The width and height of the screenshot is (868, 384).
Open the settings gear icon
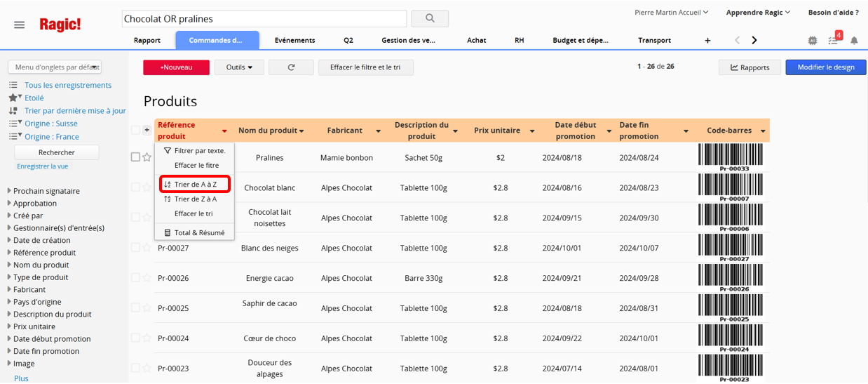pos(813,41)
